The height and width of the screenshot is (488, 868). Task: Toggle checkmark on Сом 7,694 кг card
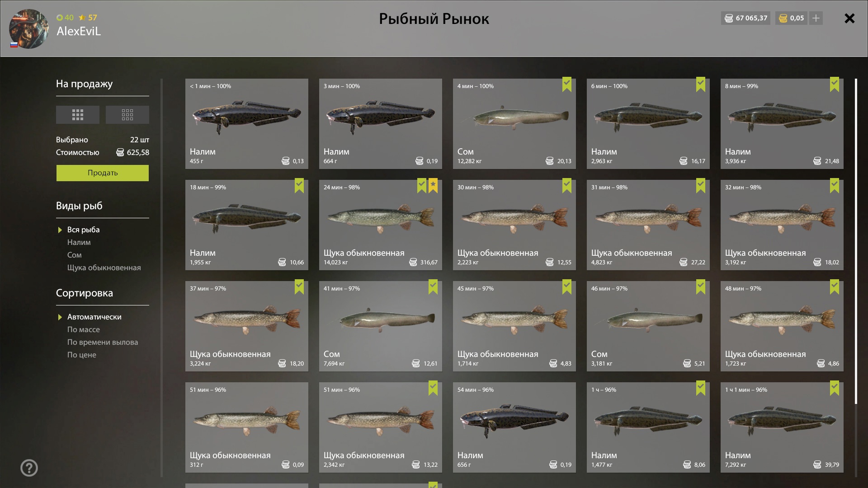coord(433,286)
